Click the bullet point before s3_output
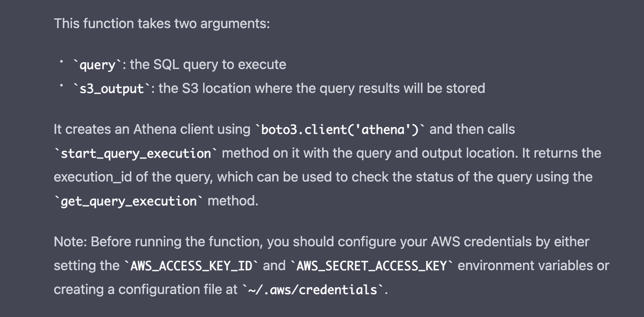This screenshot has height=317, width=644. [x=61, y=86]
